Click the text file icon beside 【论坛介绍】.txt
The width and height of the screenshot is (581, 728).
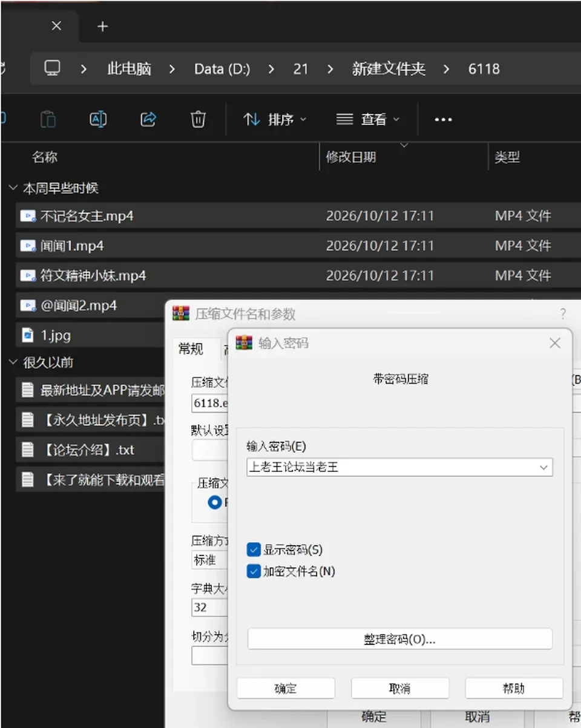(28, 450)
